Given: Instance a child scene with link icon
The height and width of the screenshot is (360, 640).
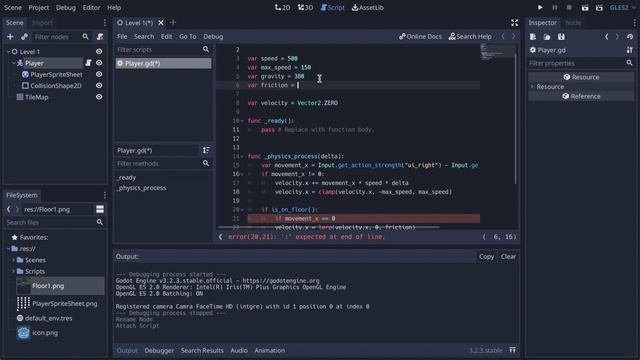Looking at the screenshot, I should coord(24,37).
